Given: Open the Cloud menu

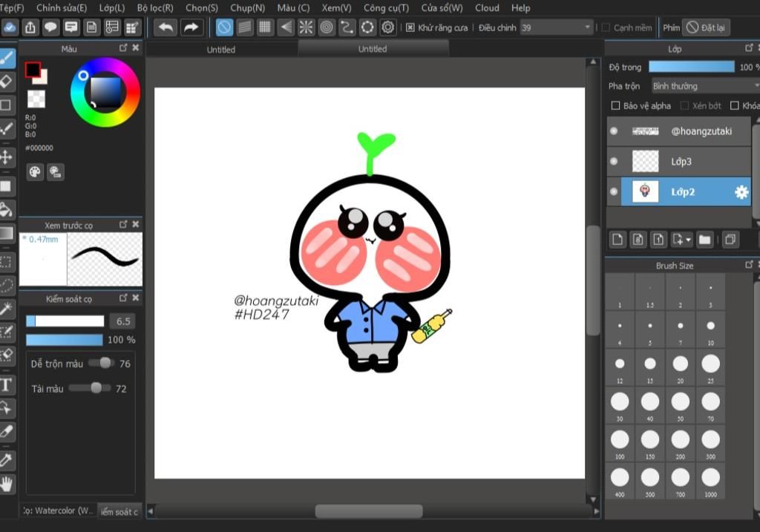Looking at the screenshot, I should 487,7.
